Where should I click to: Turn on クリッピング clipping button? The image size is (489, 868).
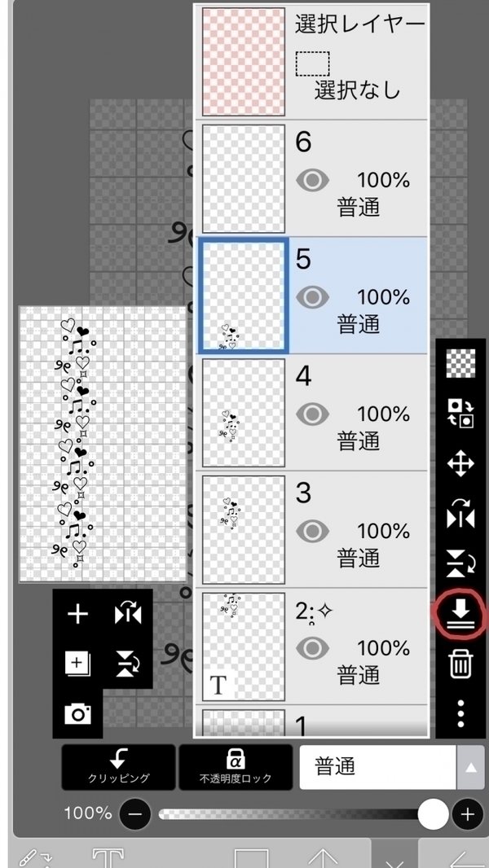[x=118, y=767]
